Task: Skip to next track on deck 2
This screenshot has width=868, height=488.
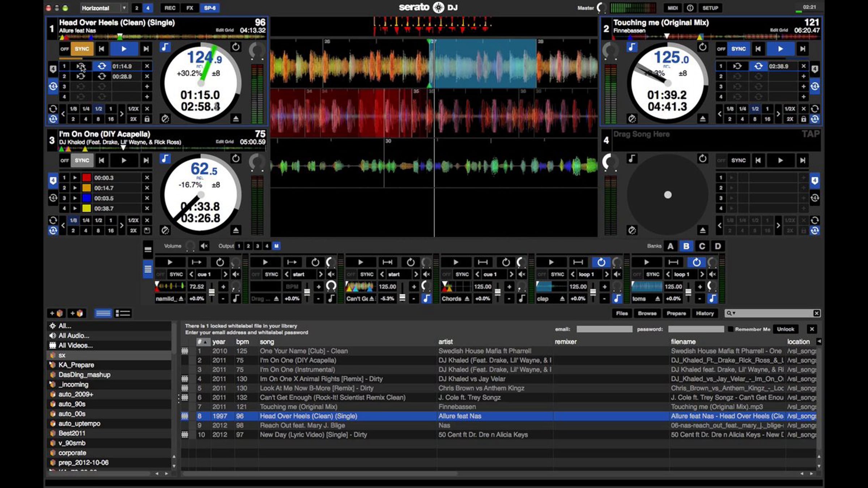Action: coord(803,49)
